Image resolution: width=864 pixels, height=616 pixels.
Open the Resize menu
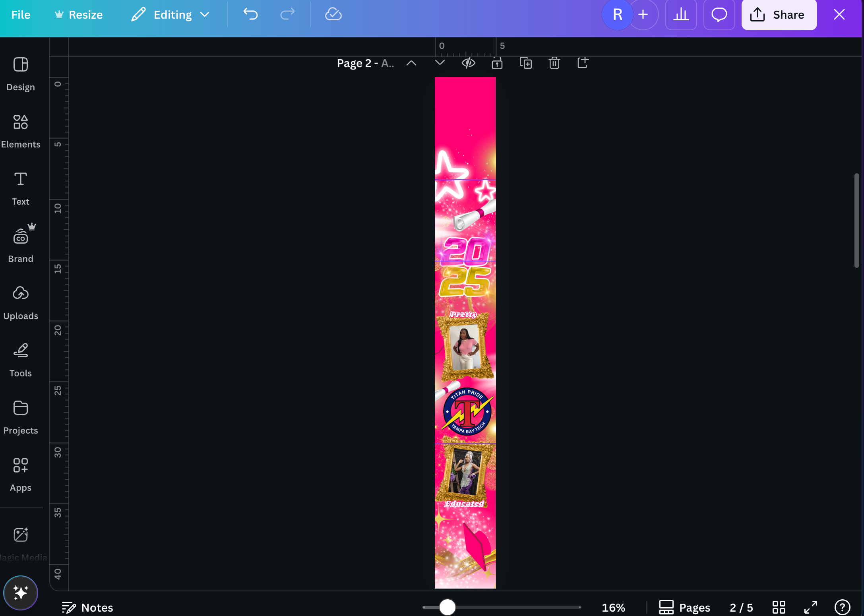pos(78,15)
